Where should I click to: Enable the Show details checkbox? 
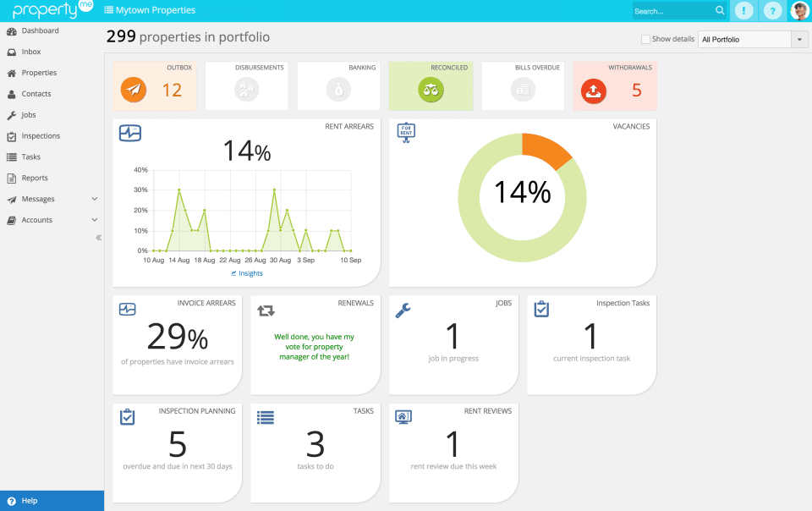644,39
